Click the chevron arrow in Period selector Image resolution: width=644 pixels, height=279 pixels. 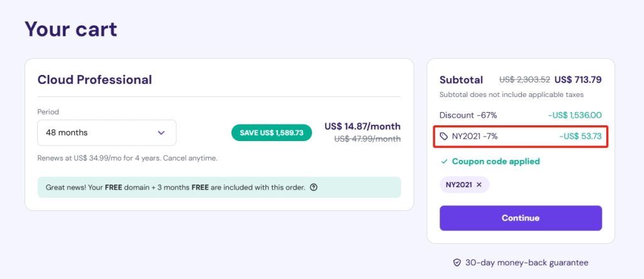pos(161,133)
